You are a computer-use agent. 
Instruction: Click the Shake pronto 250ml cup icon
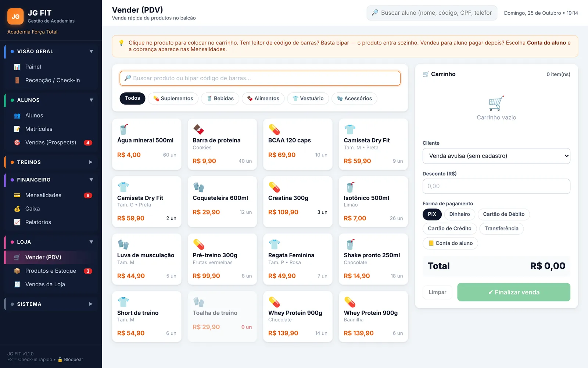tap(350, 244)
